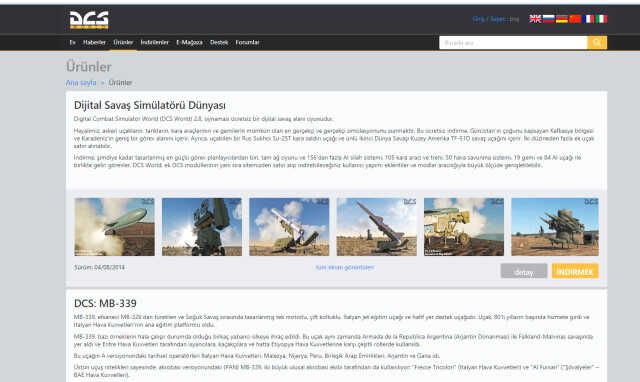
Task: Open the İndirilenler menu item
Action: click(x=155, y=42)
